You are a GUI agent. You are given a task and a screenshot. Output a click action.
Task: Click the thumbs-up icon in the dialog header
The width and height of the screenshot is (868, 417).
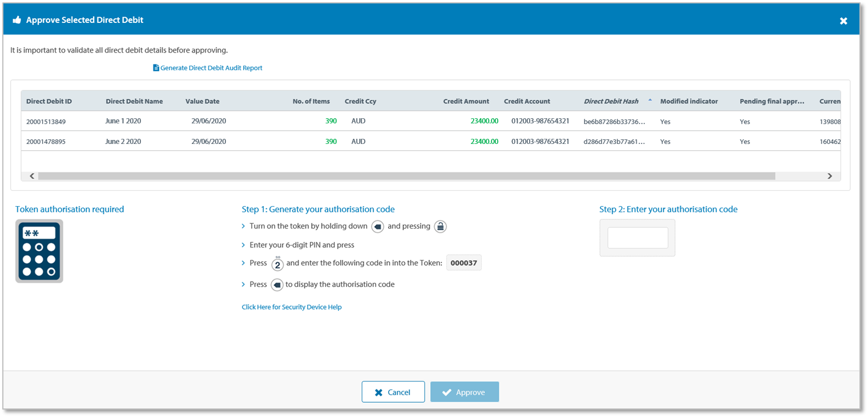pyautogui.click(x=17, y=20)
